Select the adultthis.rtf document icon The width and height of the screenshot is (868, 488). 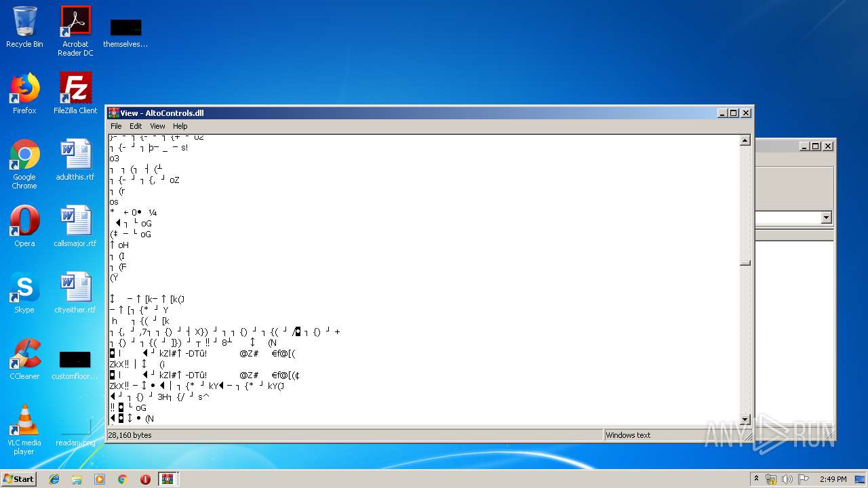point(75,160)
